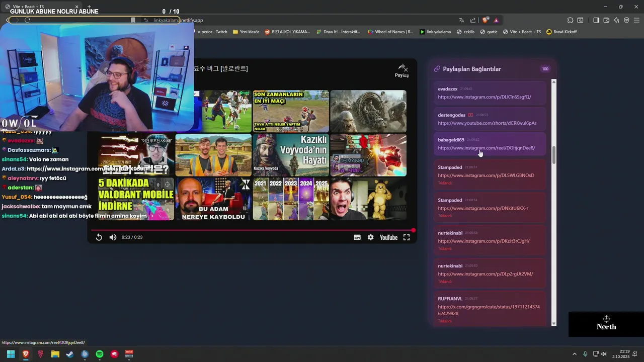644x362 pixels.
Task: Click scrollbar up arrow in links panel
Action: [554, 81]
